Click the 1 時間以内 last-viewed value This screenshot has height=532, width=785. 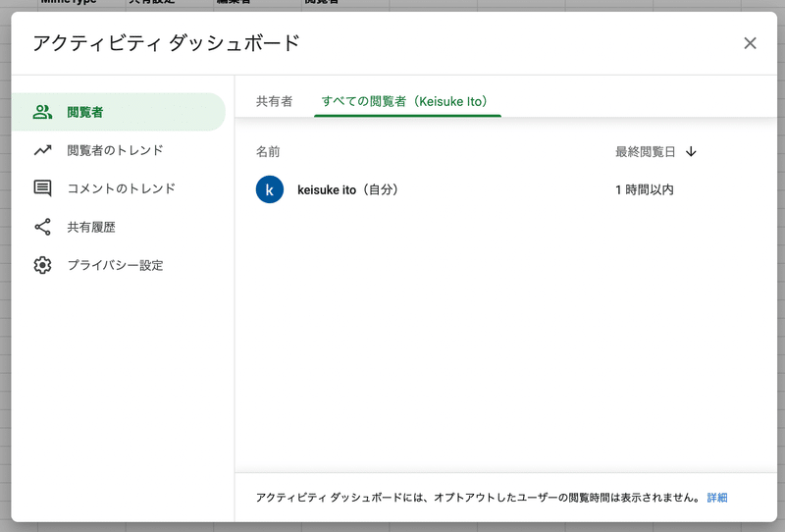[x=645, y=189]
